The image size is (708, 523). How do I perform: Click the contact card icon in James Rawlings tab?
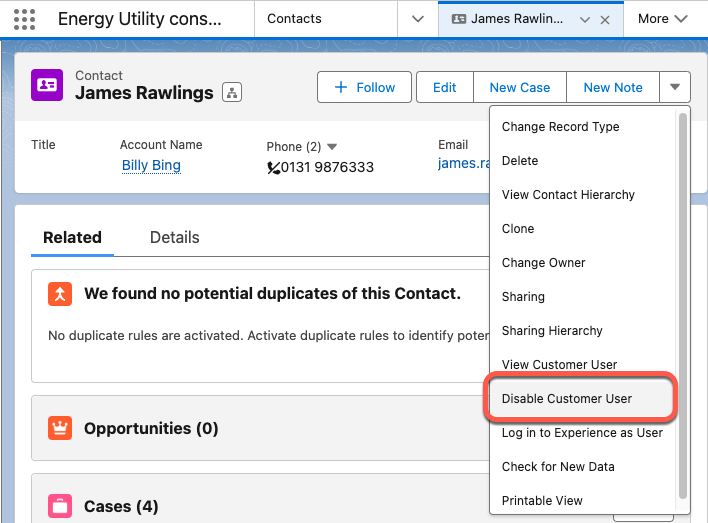459,19
